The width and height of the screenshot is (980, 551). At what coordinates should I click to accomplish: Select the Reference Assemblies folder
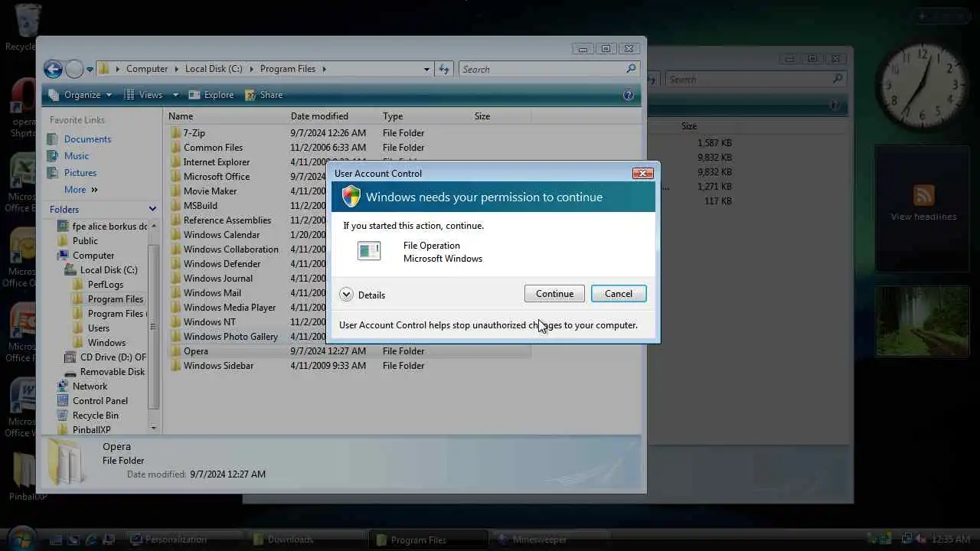(227, 220)
